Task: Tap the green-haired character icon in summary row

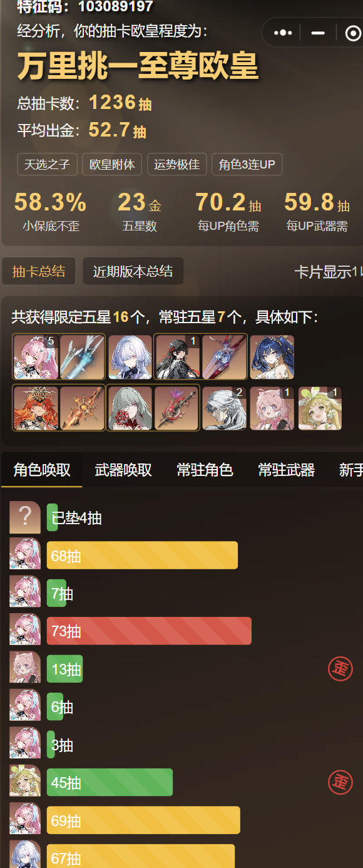Action: 320,408
